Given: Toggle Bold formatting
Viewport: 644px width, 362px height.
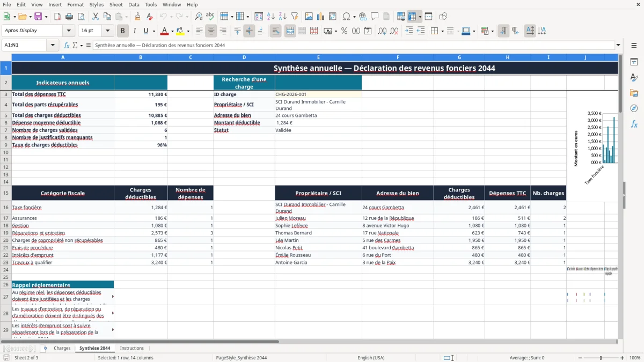Looking at the screenshot, I should pos(122,31).
